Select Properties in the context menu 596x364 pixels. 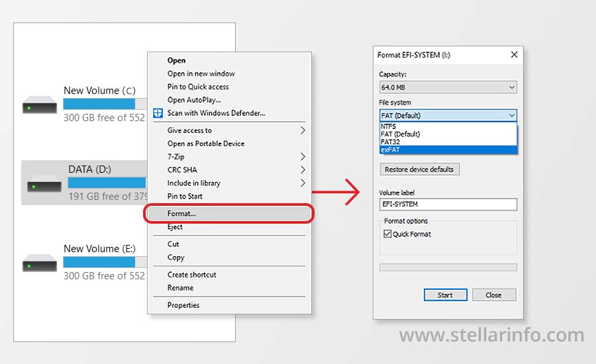click(x=183, y=305)
